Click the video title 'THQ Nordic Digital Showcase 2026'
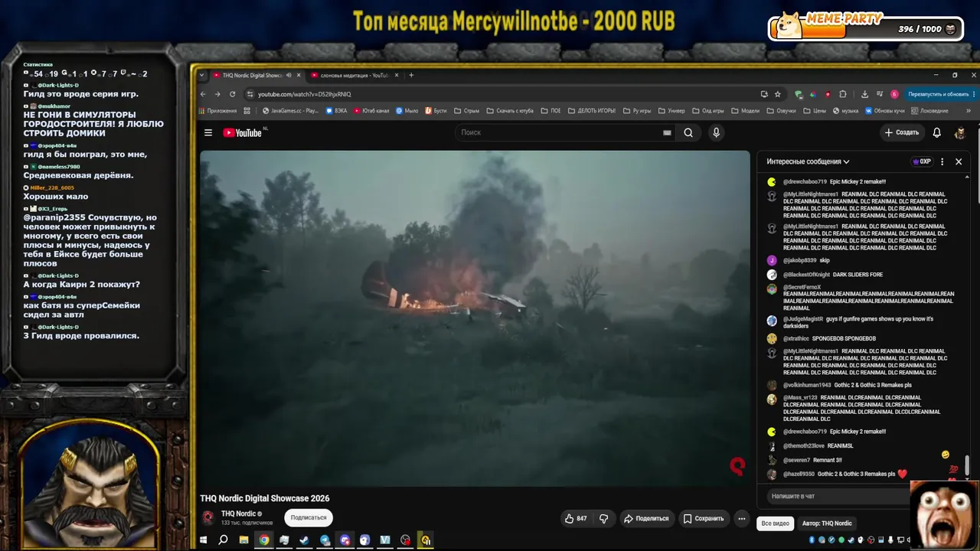 pos(265,498)
